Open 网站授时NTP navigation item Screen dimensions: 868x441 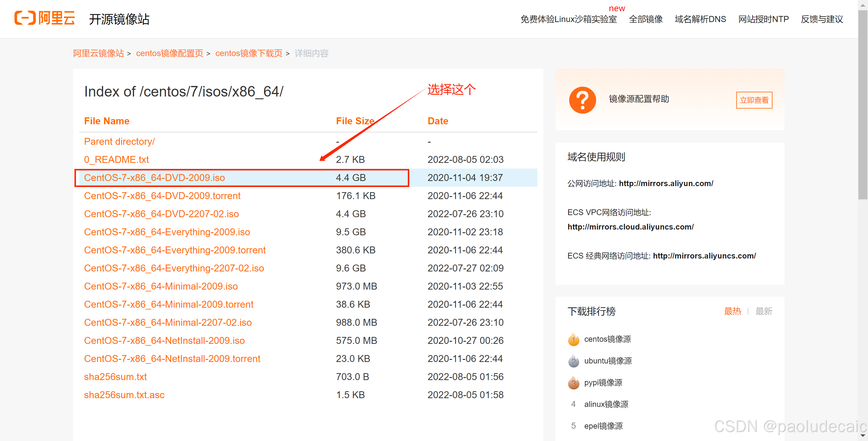(x=763, y=19)
